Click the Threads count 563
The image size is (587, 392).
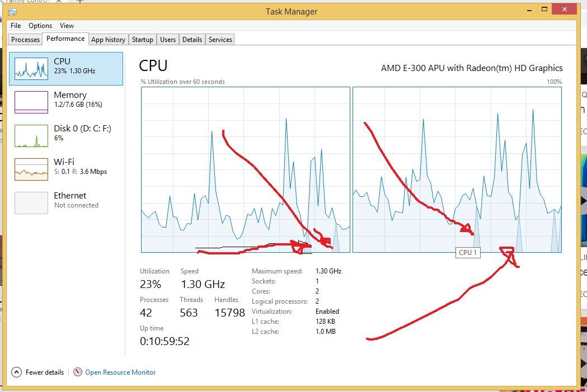189,313
